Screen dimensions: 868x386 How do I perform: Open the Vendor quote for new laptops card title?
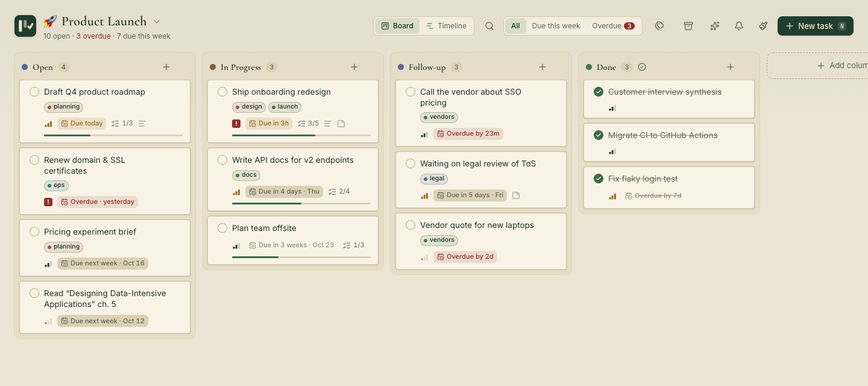(477, 225)
